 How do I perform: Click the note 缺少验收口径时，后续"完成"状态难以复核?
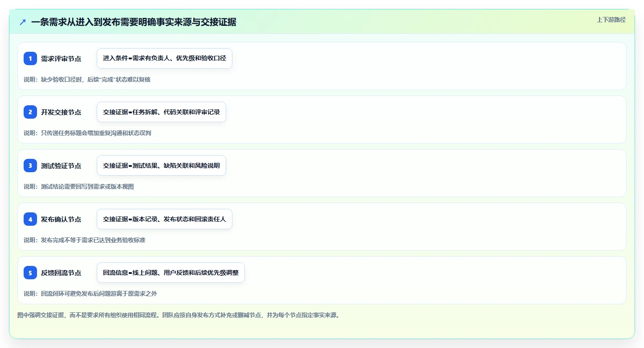(x=87, y=79)
